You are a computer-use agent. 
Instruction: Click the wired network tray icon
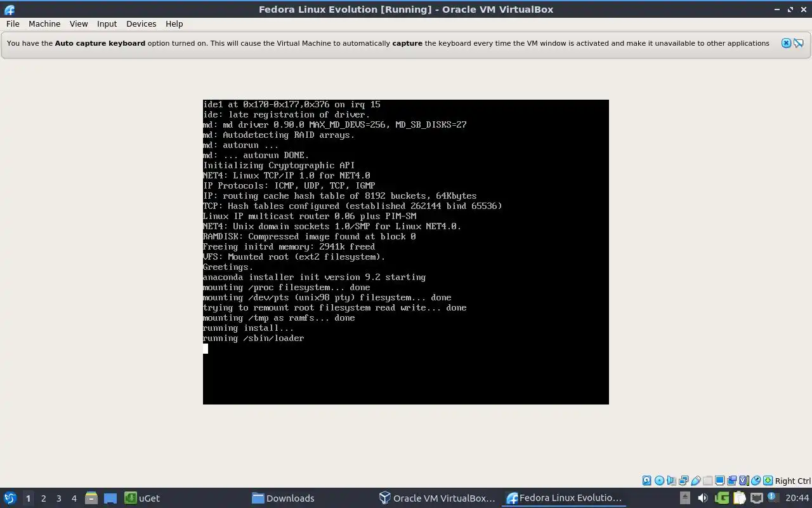tap(757, 498)
